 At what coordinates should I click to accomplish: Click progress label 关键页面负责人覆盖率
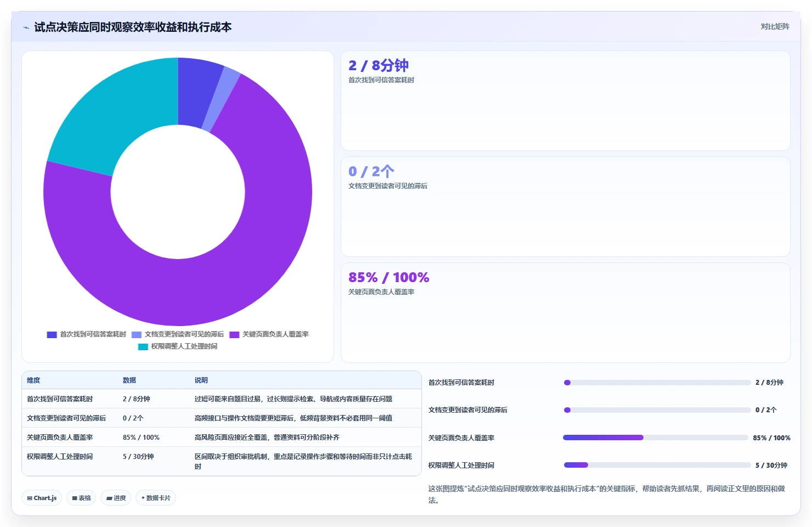click(461, 438)
